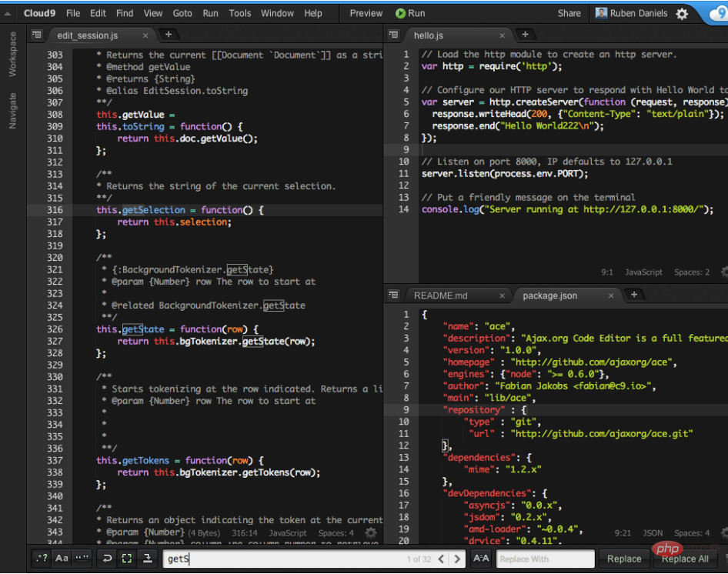This screenshot has width=728, height=574.
Task: Open the Window menu
Action: pyautogui.click(x=277, y=14)
